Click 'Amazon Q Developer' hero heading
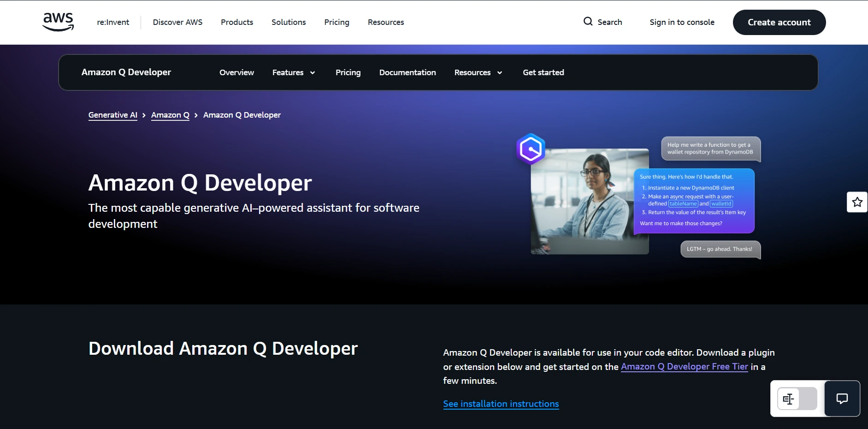 200,183
